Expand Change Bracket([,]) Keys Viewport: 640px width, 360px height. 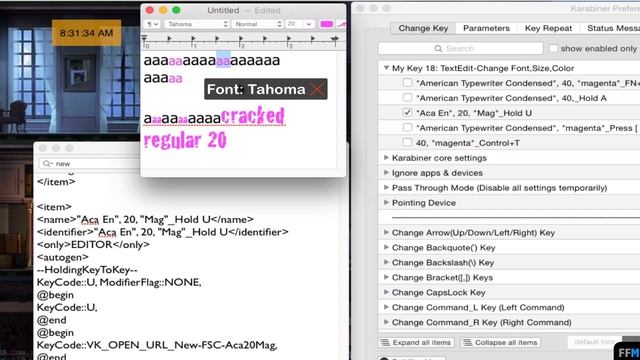pyautogui.click(x=386, y=277)
